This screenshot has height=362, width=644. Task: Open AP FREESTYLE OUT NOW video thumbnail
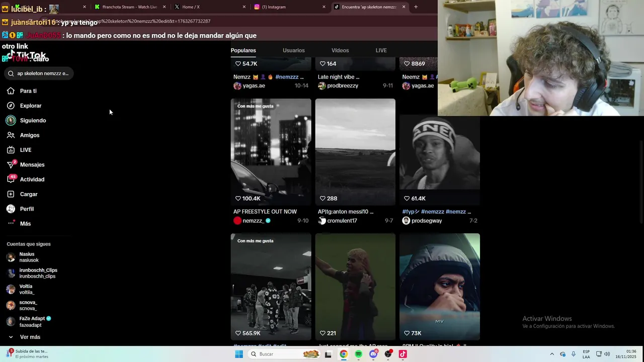click(x=271, y=152)
